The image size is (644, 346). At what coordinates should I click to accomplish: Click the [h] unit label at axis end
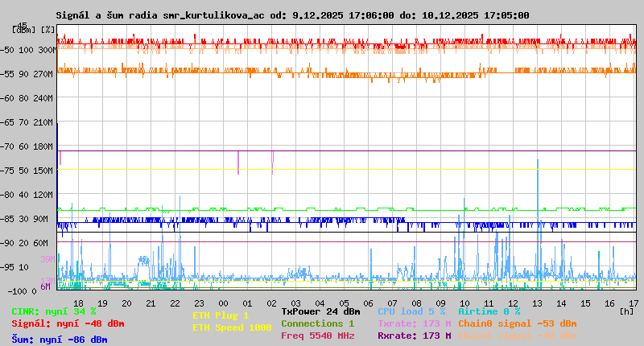click(x=627, y=311)
